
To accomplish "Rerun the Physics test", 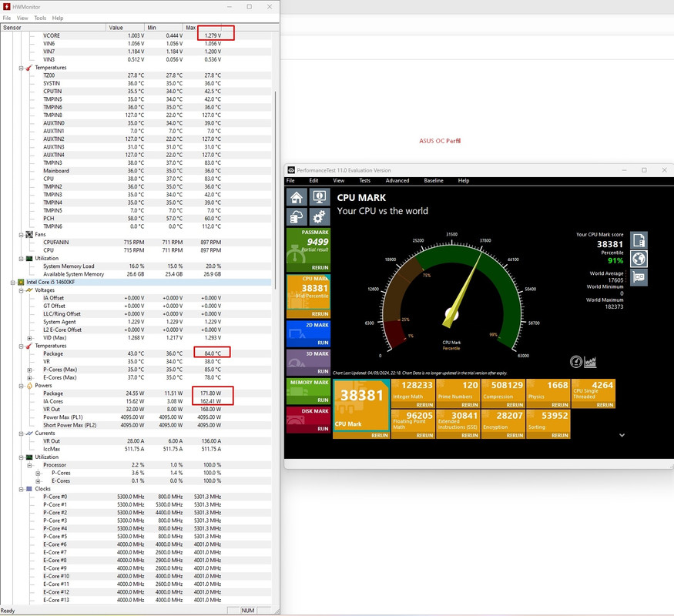I will point(560,405).
